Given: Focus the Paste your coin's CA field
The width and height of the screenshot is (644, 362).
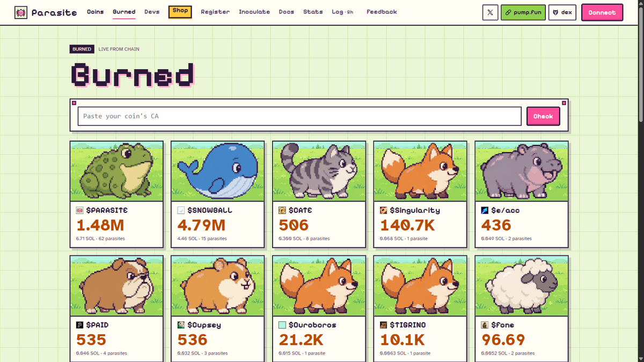Looking at the screenshot, I should click(x=299, y=116).
